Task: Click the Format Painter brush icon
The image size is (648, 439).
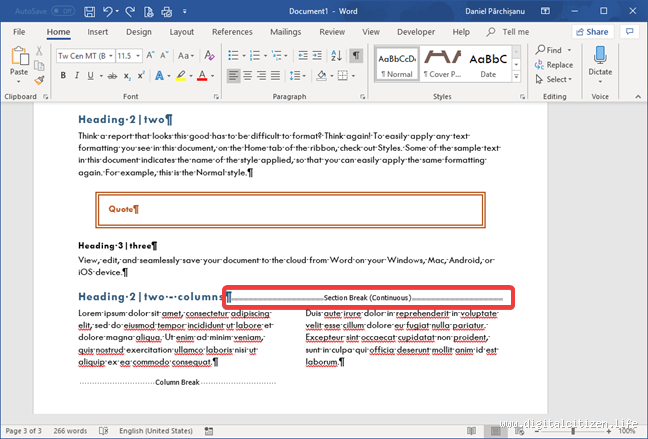Action: 39,80
